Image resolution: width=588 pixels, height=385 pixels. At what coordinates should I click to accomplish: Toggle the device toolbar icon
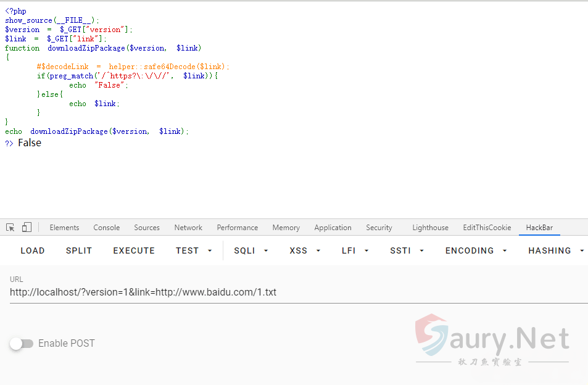point(27,228)
